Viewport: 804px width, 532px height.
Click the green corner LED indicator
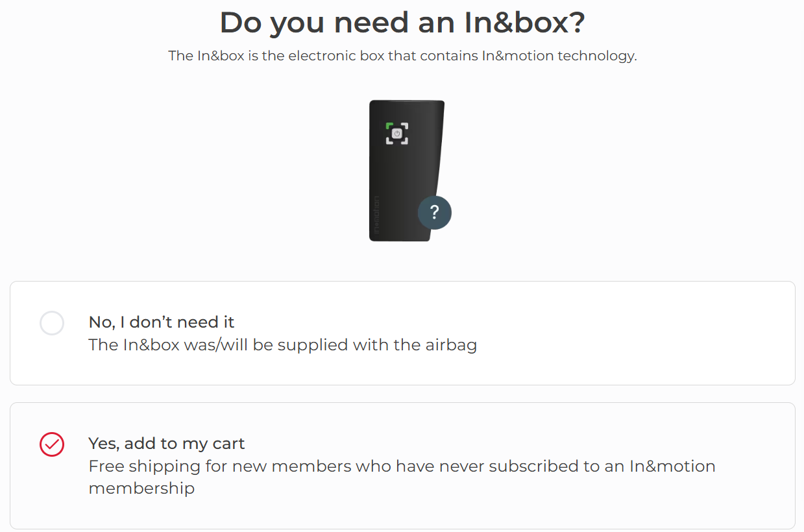(x=389, y=125)
